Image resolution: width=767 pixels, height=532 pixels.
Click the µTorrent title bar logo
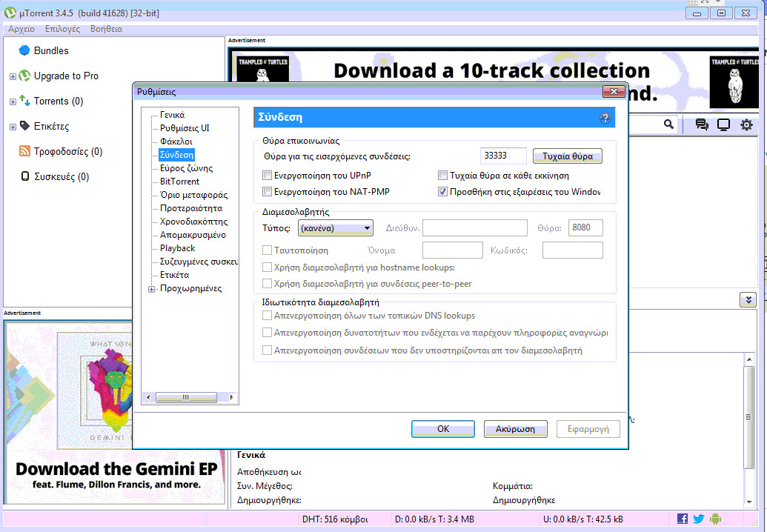[10, 13]
